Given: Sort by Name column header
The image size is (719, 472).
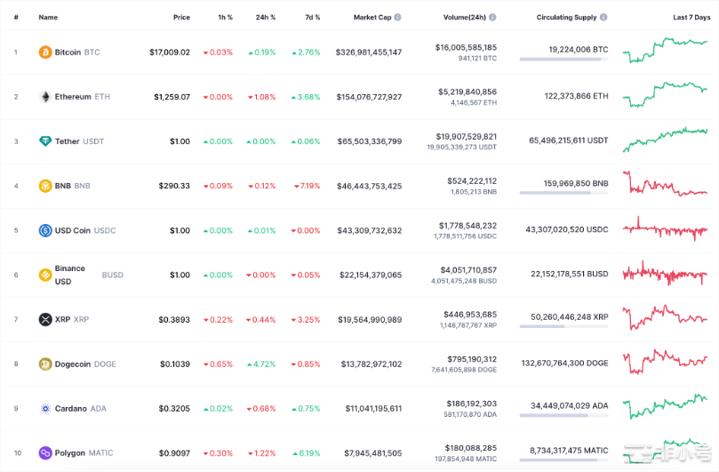Looking at the screenshot, I should (48, 17).
